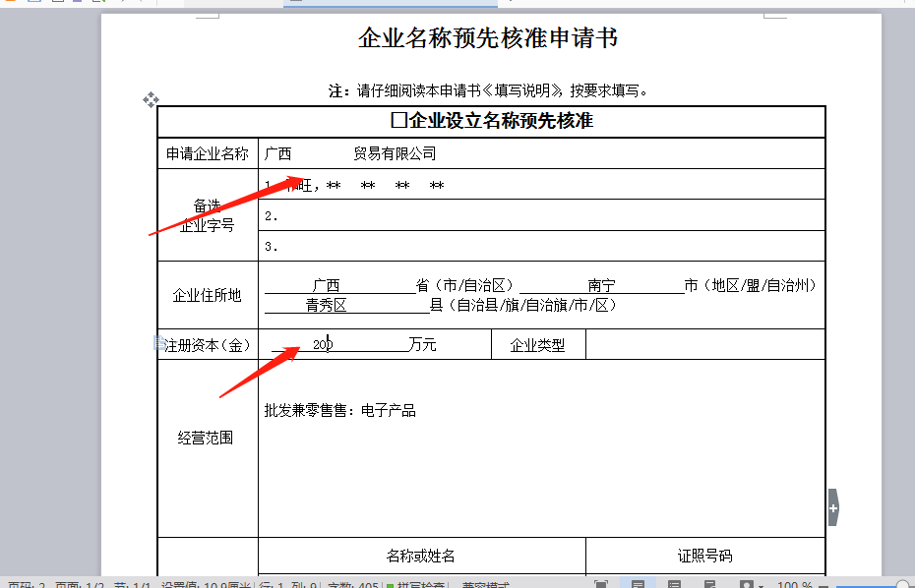Select page layout view icon in status bar
The height and width of the screenshot is (588, 915).
coord(638,585)
